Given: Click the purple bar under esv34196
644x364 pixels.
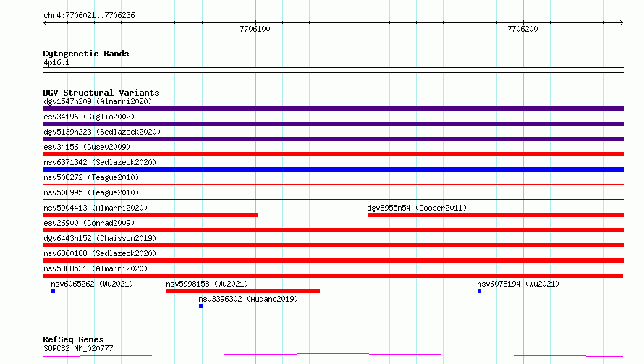Looking at the screenshot, I should click(x=333, y=124).
